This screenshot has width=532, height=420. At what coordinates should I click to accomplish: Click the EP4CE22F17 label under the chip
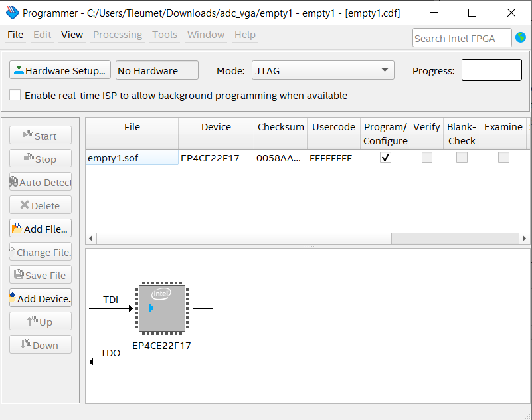click(161, 346)
